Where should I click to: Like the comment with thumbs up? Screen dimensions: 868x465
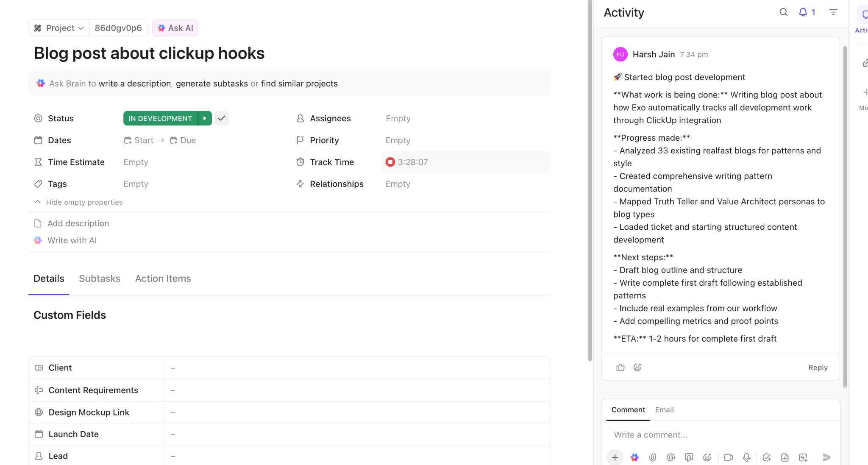point(620,368)
